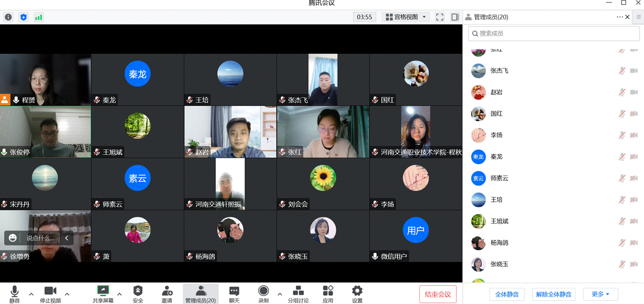This screenshot has width=644, height=304.
Task: Expand the 更多 dropdown in member panel
Action: (x=600, y=294)
